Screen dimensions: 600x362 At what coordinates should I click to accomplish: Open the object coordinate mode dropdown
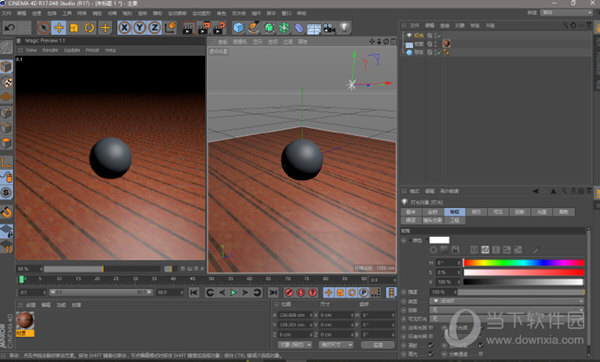[295, 345]
